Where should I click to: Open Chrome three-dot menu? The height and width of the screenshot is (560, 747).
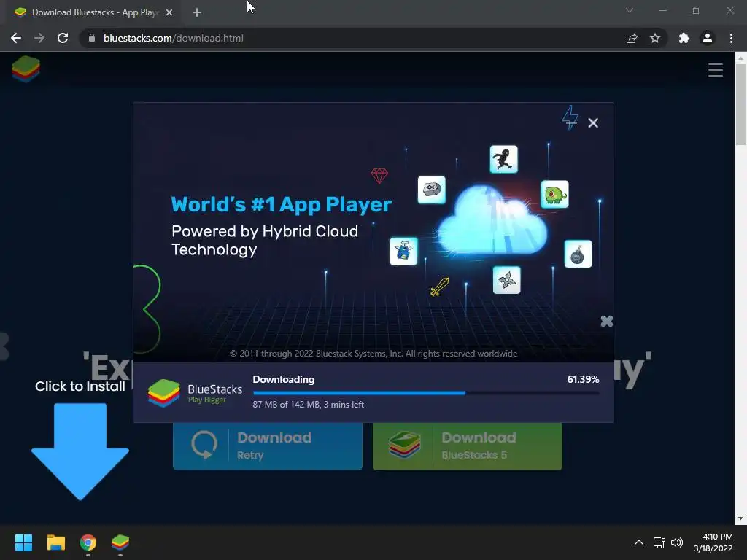[731, 38]
